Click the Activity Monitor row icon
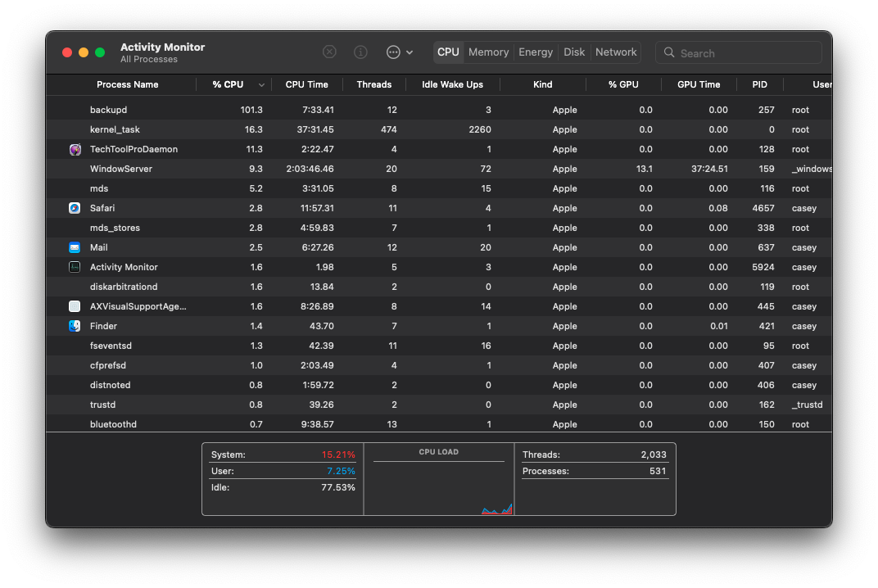 (75, 267)
